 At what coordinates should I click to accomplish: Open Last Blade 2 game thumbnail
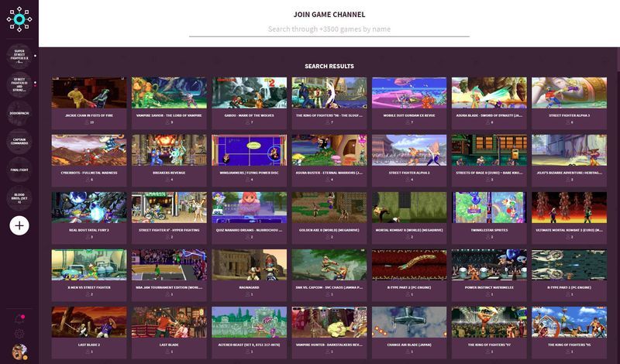[x=89, y=322]
